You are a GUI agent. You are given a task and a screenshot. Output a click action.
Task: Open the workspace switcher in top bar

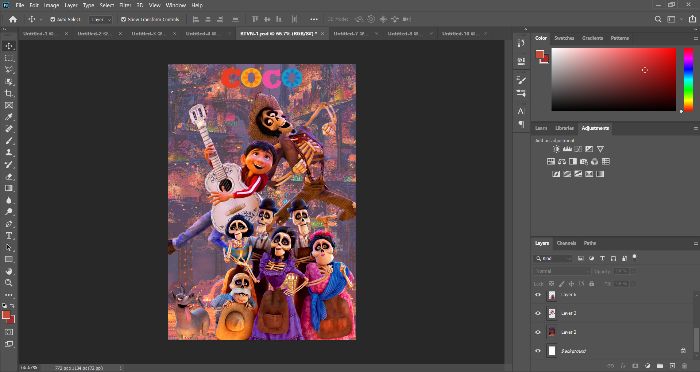671,19
